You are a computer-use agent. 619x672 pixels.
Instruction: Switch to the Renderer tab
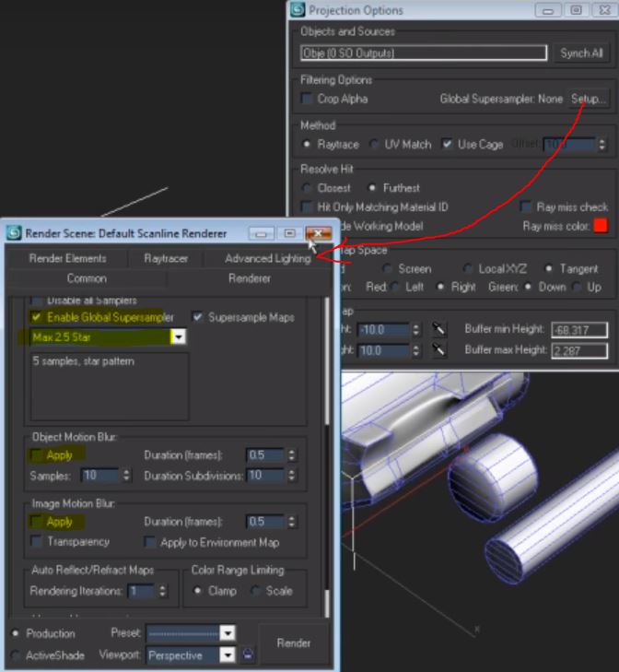point(250,278)
